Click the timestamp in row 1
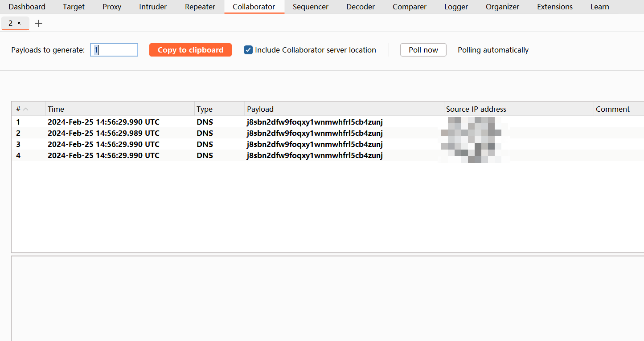This screenshot has width=644, height=341. (x=103, y=122)
